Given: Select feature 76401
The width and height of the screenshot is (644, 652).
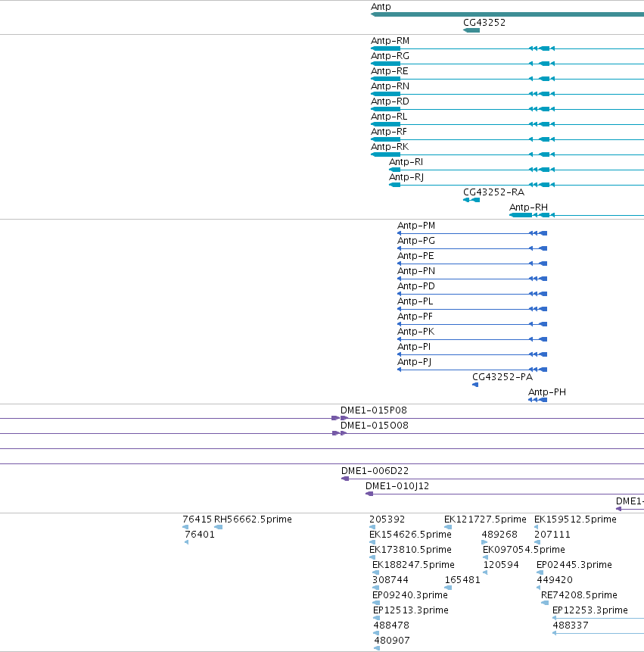Looking at the screenshot, I should (x=200, y=535).
